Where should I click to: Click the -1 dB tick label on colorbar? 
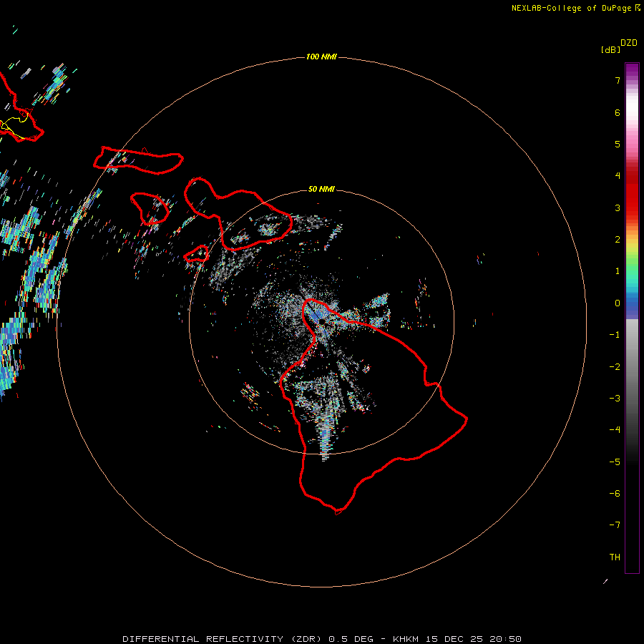click(615, 335)
